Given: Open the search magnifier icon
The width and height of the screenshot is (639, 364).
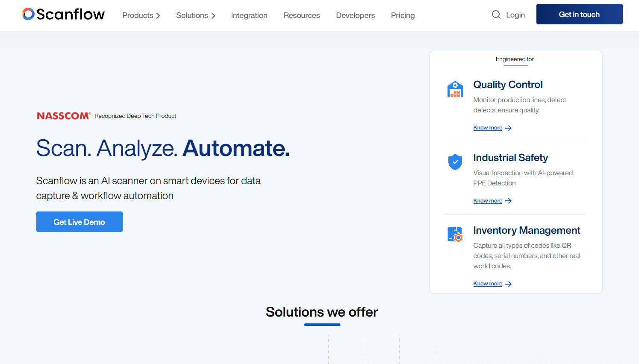Looking at the screenshot, I should tap(496, 15).
